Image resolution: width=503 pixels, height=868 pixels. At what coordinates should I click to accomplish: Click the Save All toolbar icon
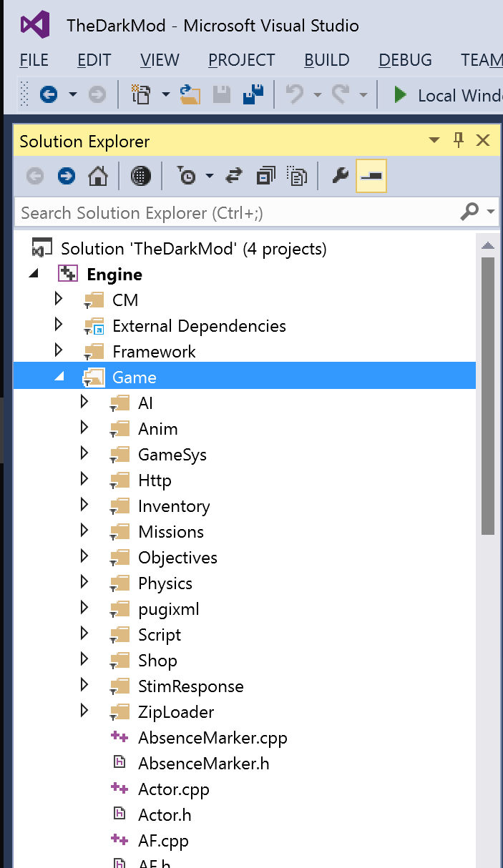[x=253, y=94]
